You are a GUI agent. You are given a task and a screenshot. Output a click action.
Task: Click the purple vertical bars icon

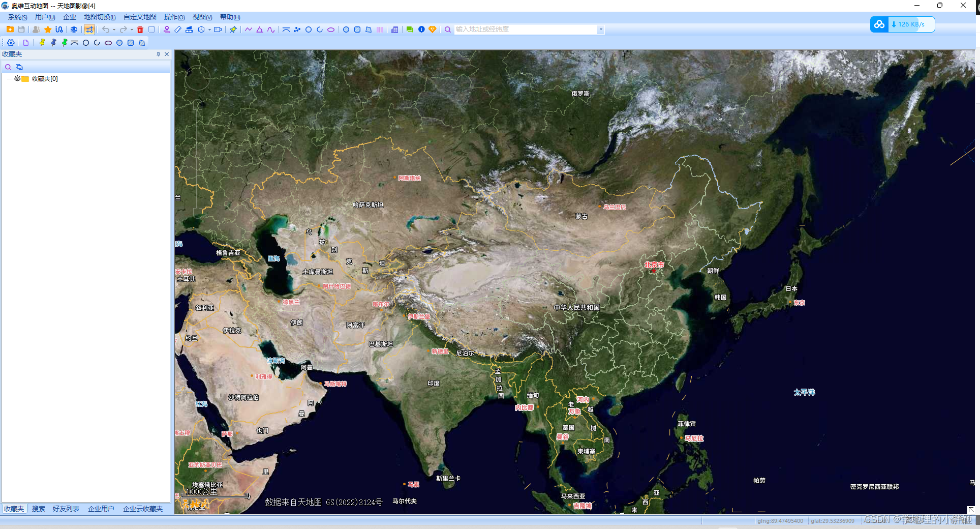pos(380,30)
